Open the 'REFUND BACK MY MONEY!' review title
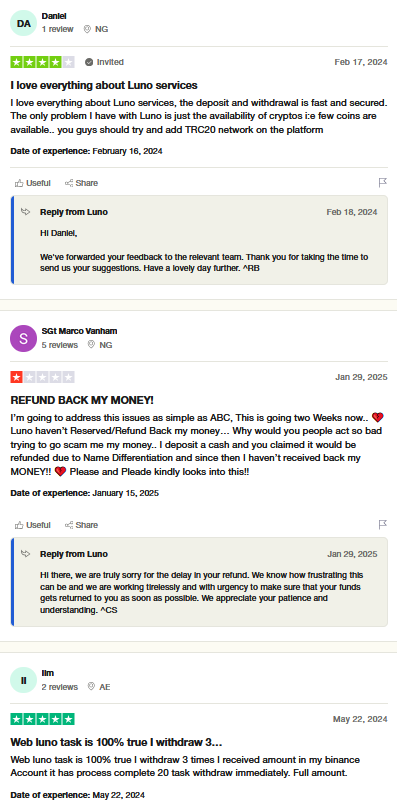The image size is (397, 803). click(82, 400)
